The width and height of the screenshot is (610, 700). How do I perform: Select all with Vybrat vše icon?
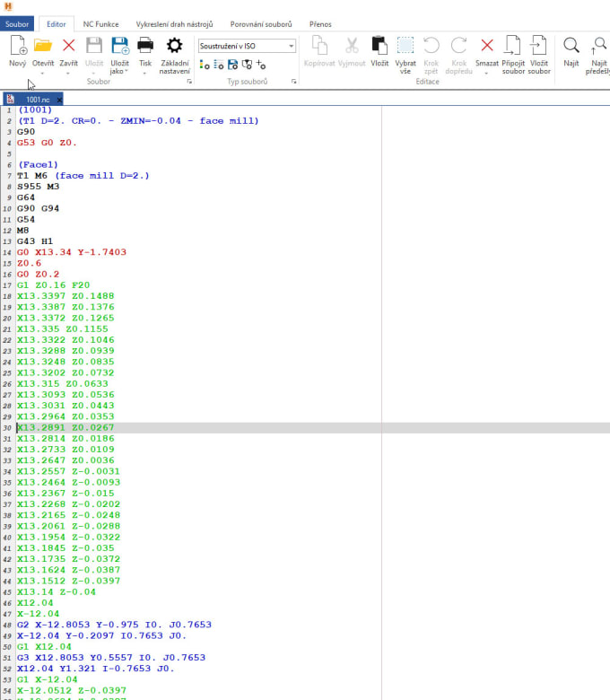click(x=405, y=46)
